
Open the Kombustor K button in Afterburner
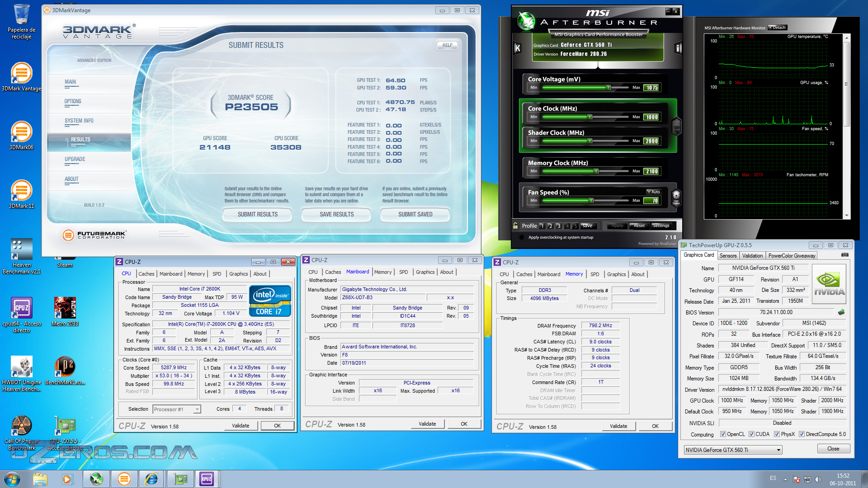[518, 48]
